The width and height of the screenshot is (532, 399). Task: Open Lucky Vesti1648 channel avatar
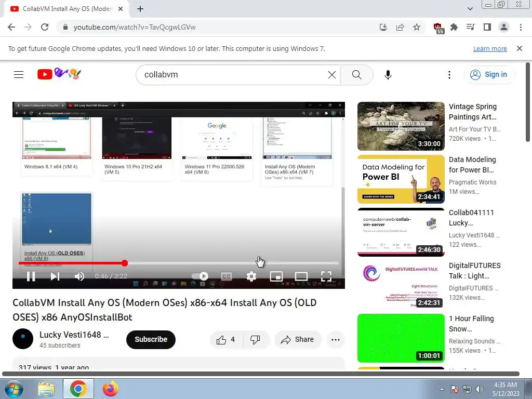(x=23, y=339)
